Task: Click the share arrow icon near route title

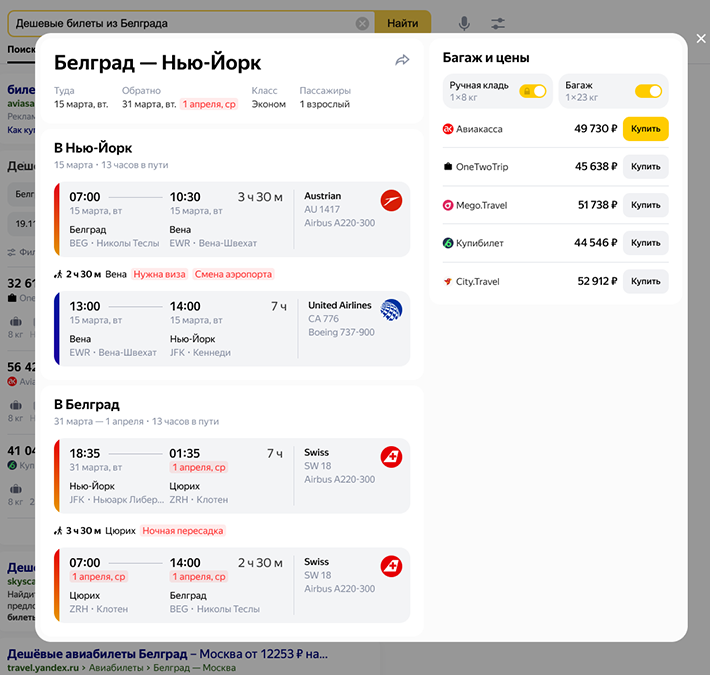Action: click(x=402, y=60)
